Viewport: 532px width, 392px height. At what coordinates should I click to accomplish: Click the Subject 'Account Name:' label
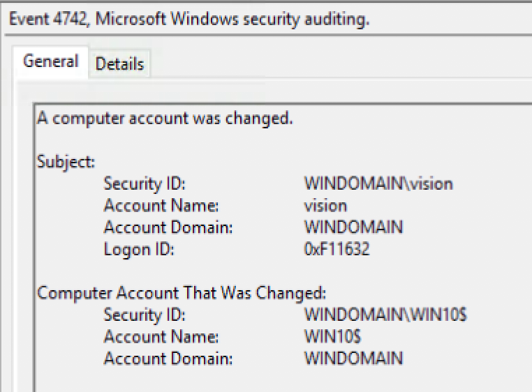[x=161, y=206]
